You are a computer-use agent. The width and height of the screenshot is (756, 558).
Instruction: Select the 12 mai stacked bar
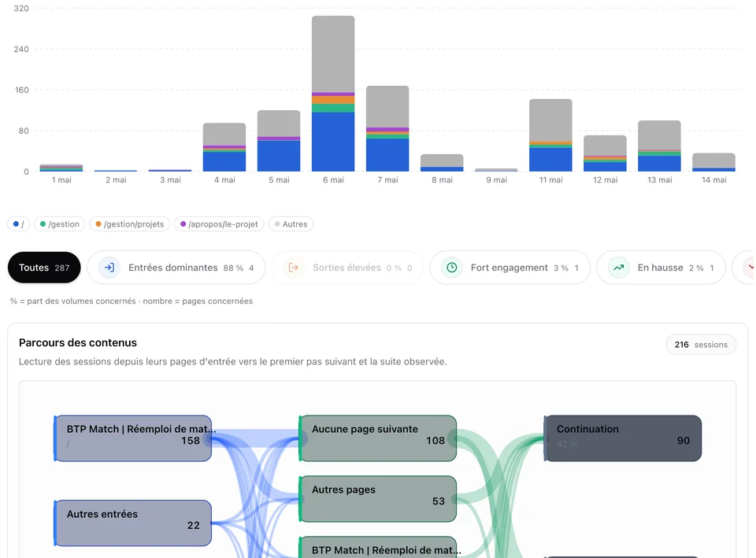pos(605,153)
